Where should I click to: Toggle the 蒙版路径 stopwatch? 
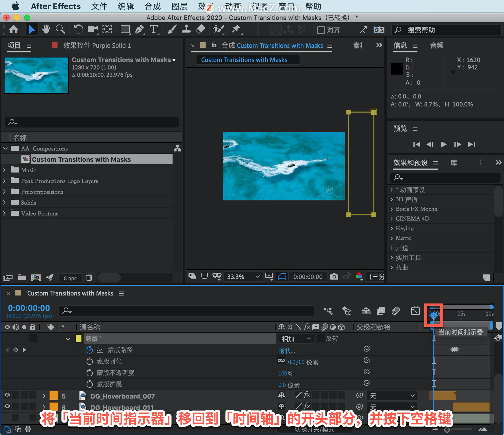point(89,350)
